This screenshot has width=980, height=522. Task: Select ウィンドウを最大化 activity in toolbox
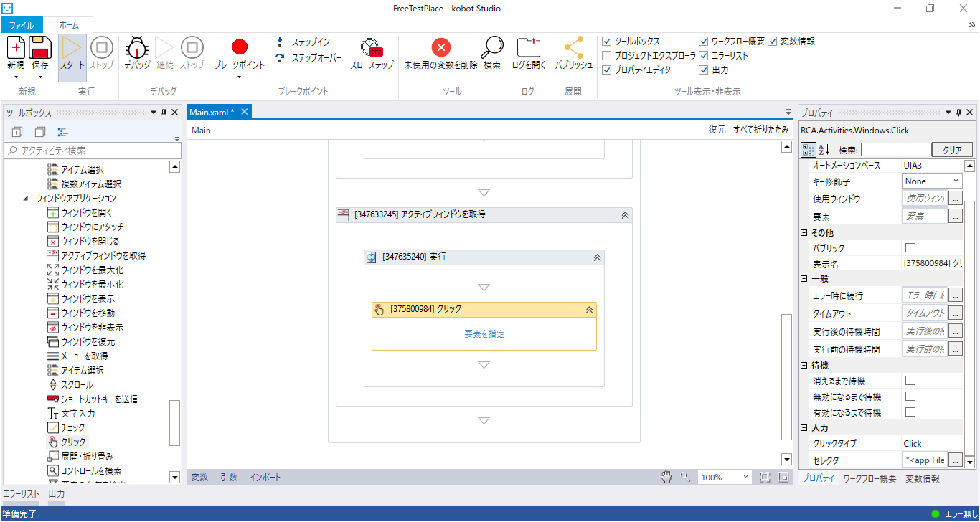[x=85, y=270]
